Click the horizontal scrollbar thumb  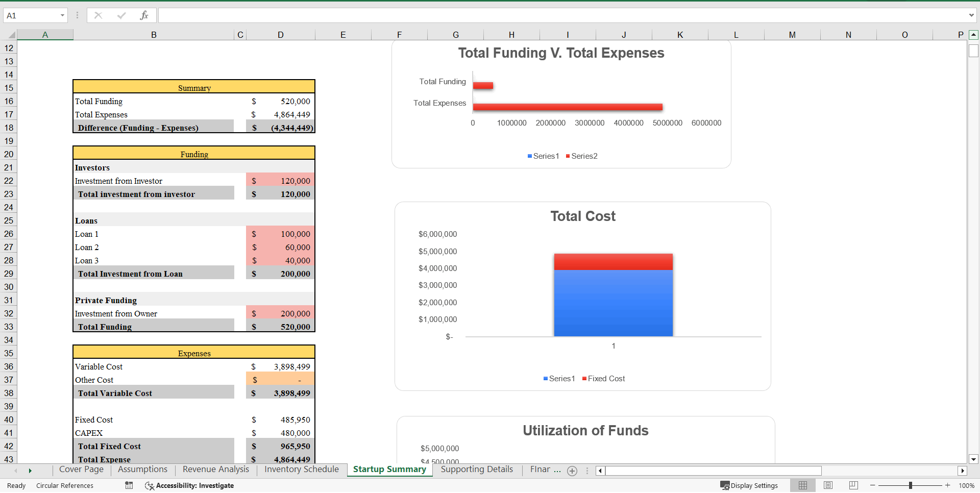coord(714,471)
